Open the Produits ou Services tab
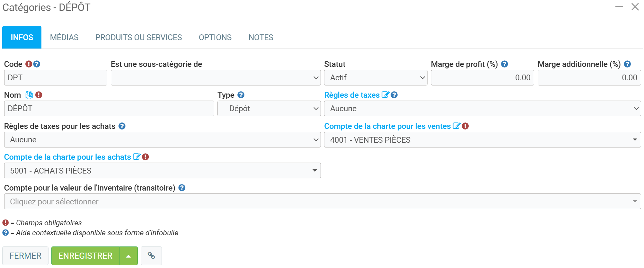The width and height of the screenshot is (644, 268). coord(138,38)
